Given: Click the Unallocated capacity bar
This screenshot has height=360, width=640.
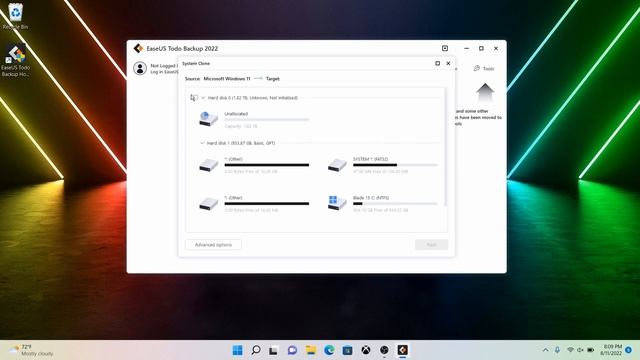Looking at the screenshot, I should coord(267,120).
